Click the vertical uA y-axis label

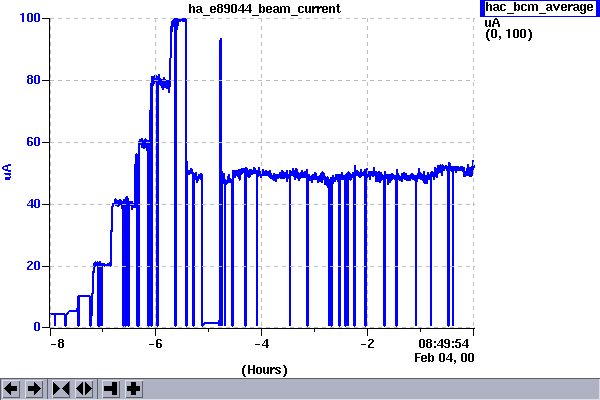[8, 172]
